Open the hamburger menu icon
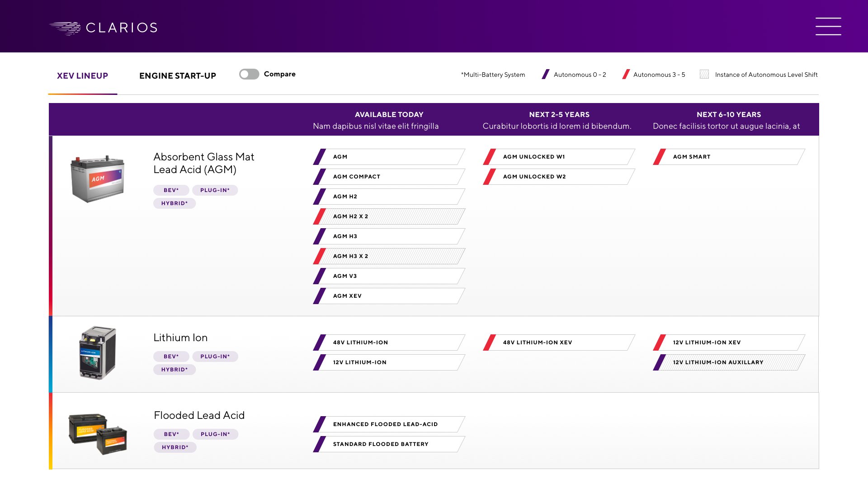 (828, 26)
